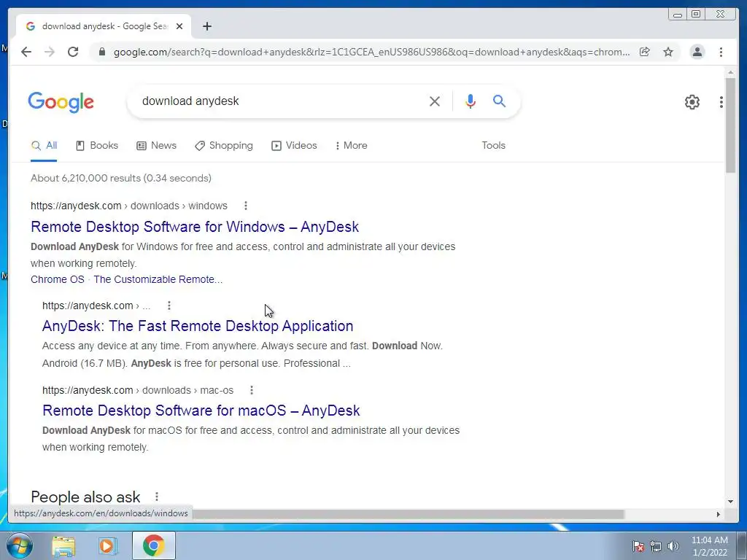
Task: Open more options next to settings gear
Action: tap(721, 102)
